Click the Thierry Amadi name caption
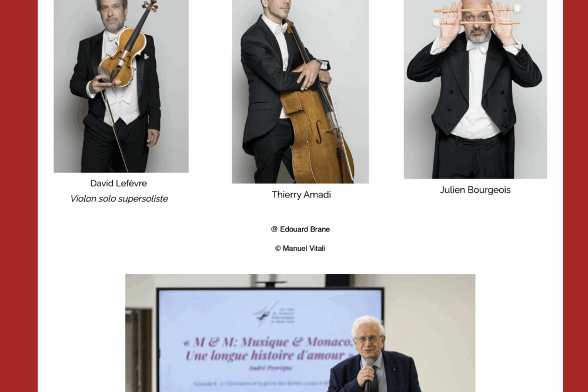This screenshot has width=588, height=392. pos(301,195)
